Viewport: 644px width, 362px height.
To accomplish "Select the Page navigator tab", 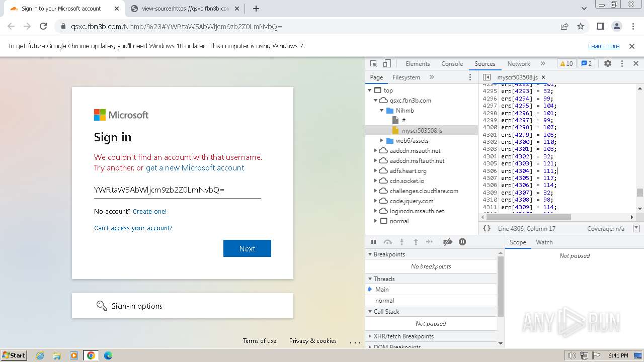I will click(x=376, y=77).
